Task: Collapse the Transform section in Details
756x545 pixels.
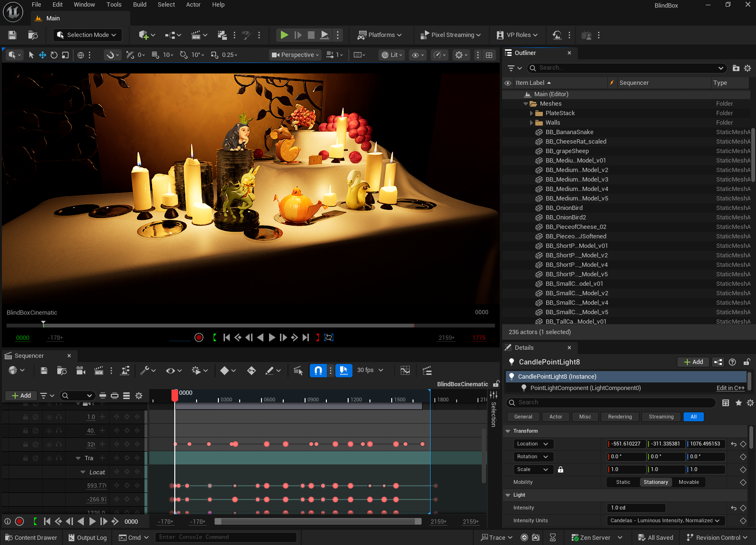Action: tap(508, 431)
